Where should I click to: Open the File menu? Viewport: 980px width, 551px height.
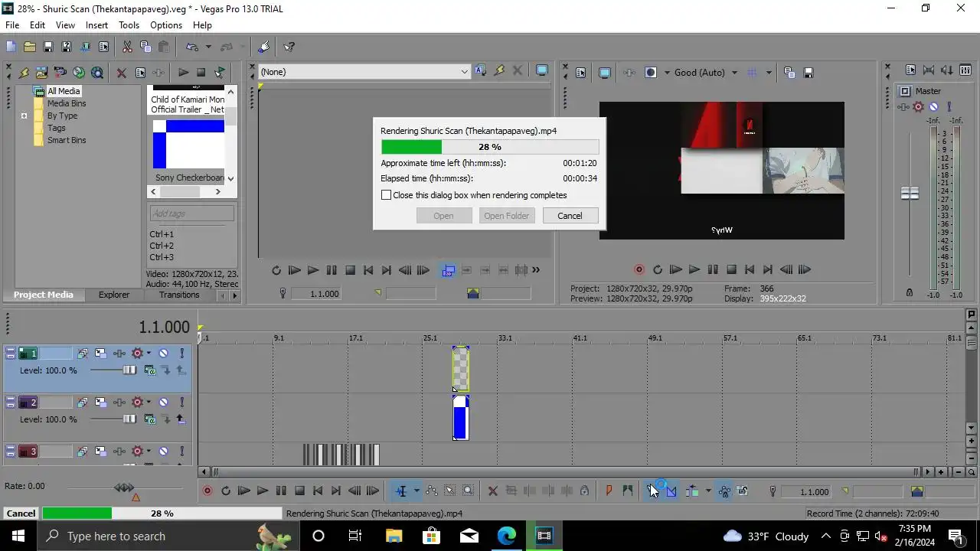click(12, 25)
